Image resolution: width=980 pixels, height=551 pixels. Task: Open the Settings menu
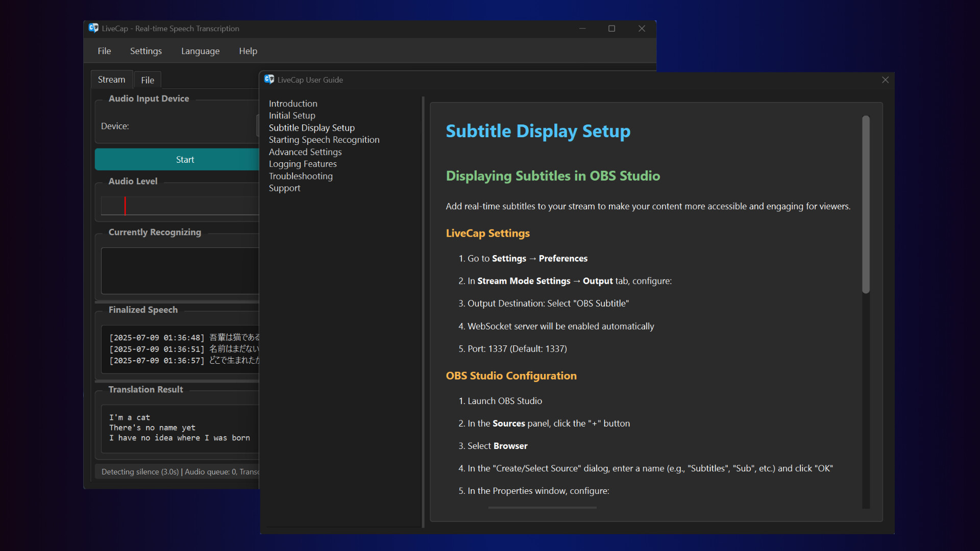pyautogui.click(x=145, y=51)
